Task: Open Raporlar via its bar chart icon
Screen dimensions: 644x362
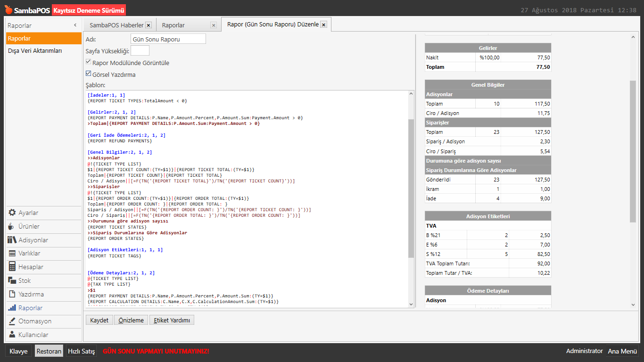Action: (x=12, y=308)
